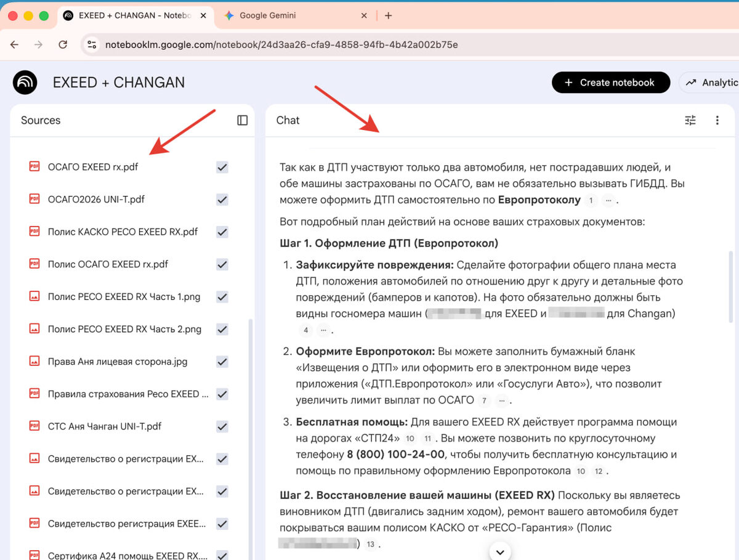Viewport: 739px width, 560px height.
Task: Expand citations after citation 7
Action: (502, 401)
